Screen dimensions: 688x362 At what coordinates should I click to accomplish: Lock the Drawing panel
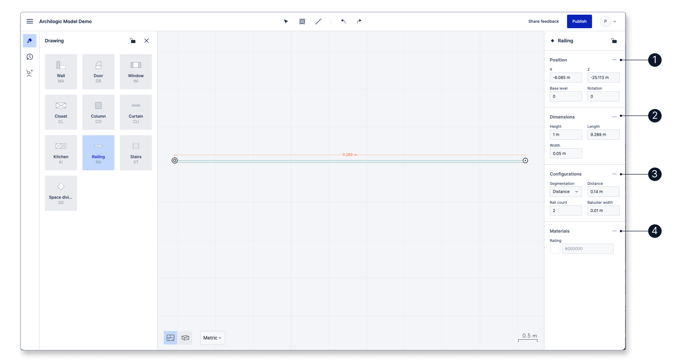[x=133, y=41]
